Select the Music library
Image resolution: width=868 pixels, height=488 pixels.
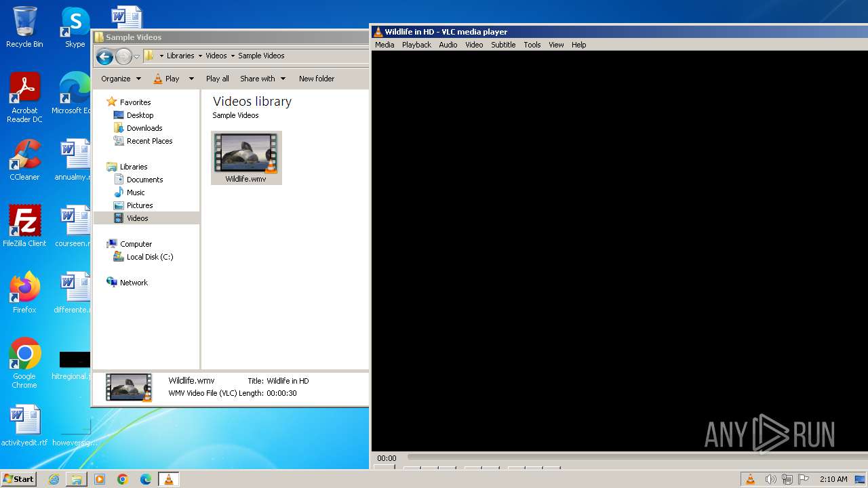136,192
